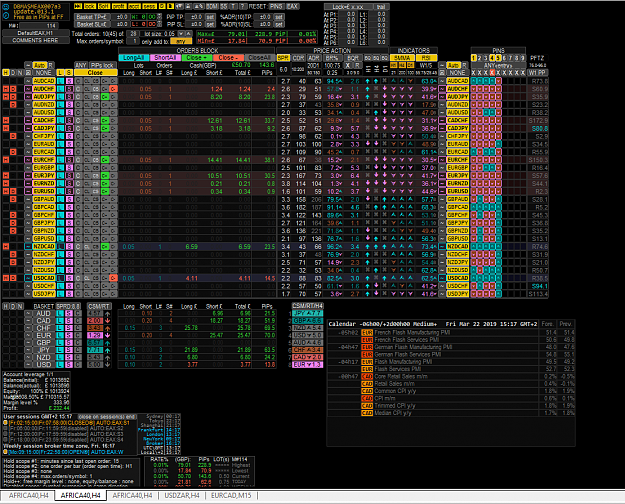Screen dimensions: 625x504
Task: Click the yellow skip-forward icon in top toolbar
Action: (78, 6)
